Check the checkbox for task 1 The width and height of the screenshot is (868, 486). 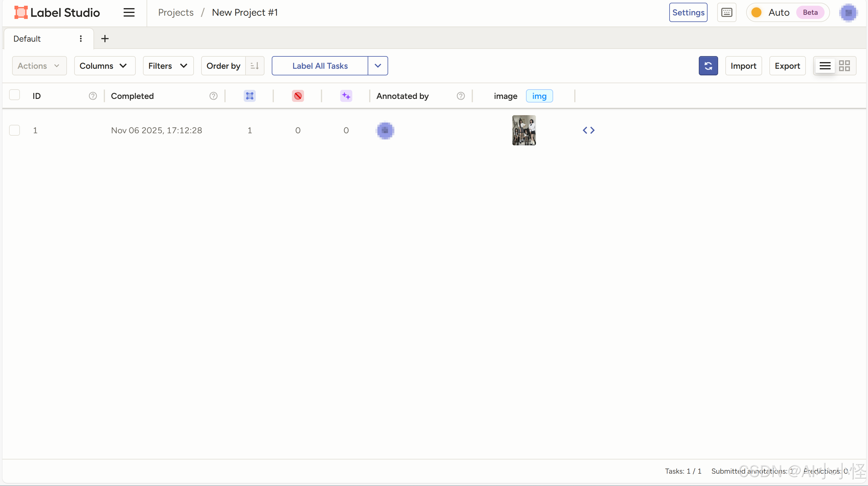[14, 130]
